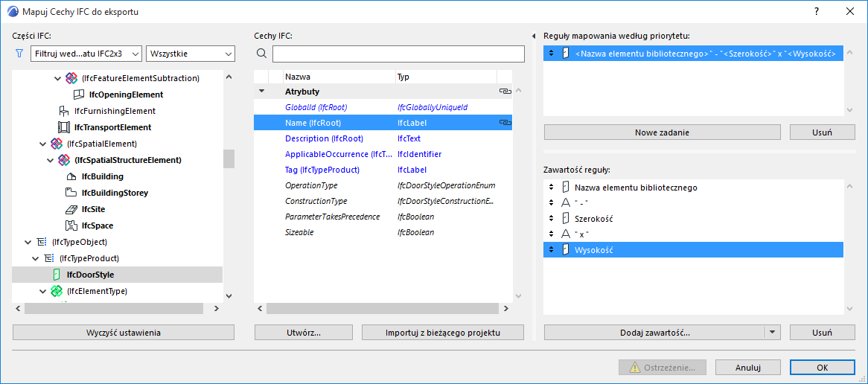The height and width of the screenshot is (384, 868).
Task: Click the help question mark icon
Action: 817,11
